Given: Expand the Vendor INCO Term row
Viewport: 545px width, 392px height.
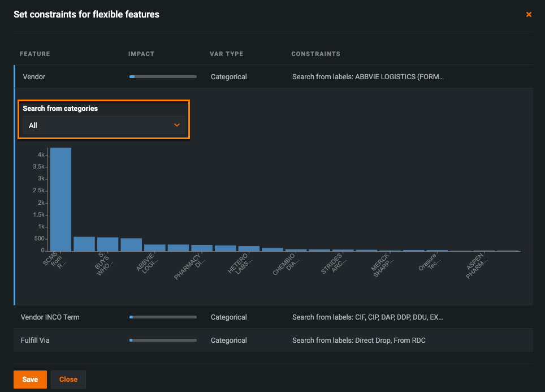Looking at the screenshot, I should click(x=50, y=317).
